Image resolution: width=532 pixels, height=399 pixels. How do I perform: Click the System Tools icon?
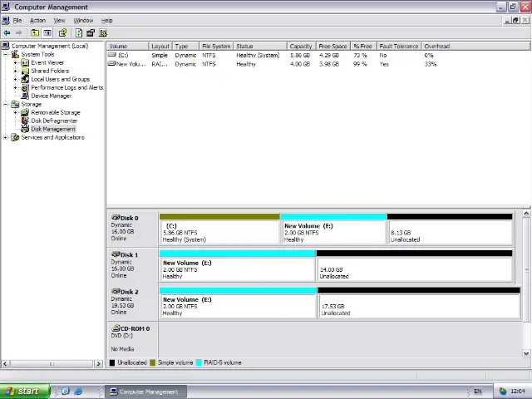tap(15, 54)
